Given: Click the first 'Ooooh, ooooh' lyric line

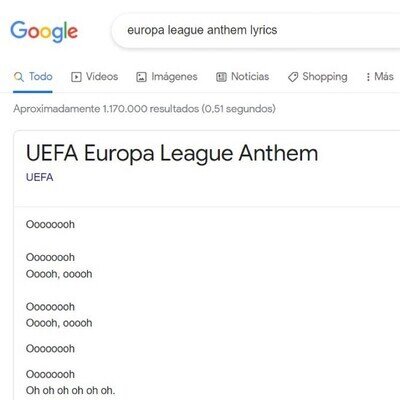Looking at the screenshot, I should 59,274.
